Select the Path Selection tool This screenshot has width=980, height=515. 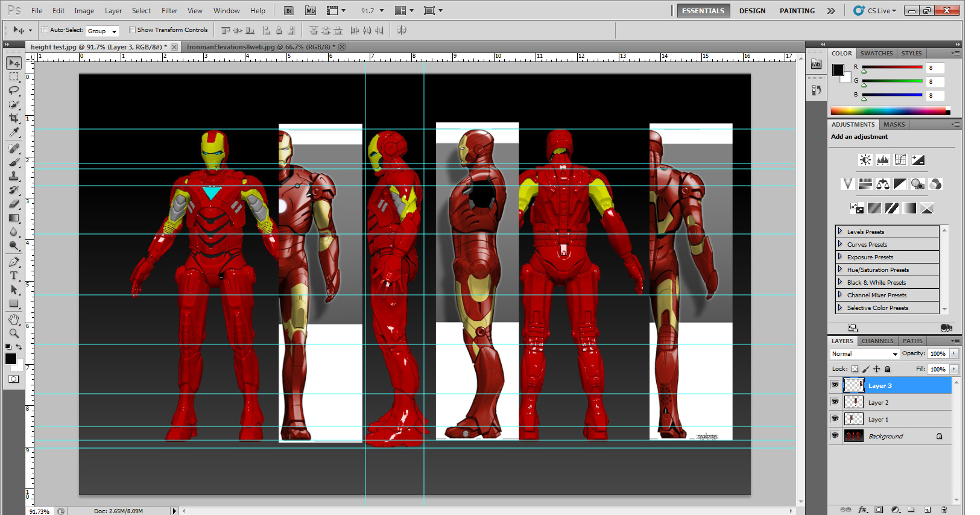click(x=14, y=289)
